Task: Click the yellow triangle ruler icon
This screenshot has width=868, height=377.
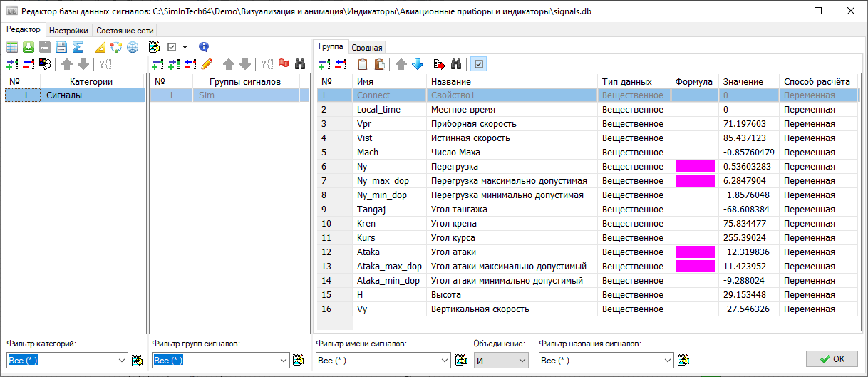Action: [100, 47]
